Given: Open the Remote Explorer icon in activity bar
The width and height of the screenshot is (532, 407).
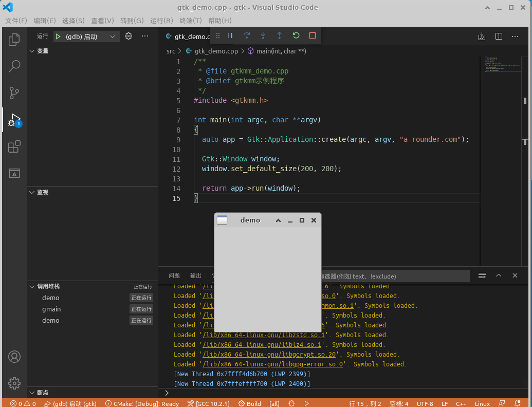Looking at the screenshot, I should [x=14, y=173].
